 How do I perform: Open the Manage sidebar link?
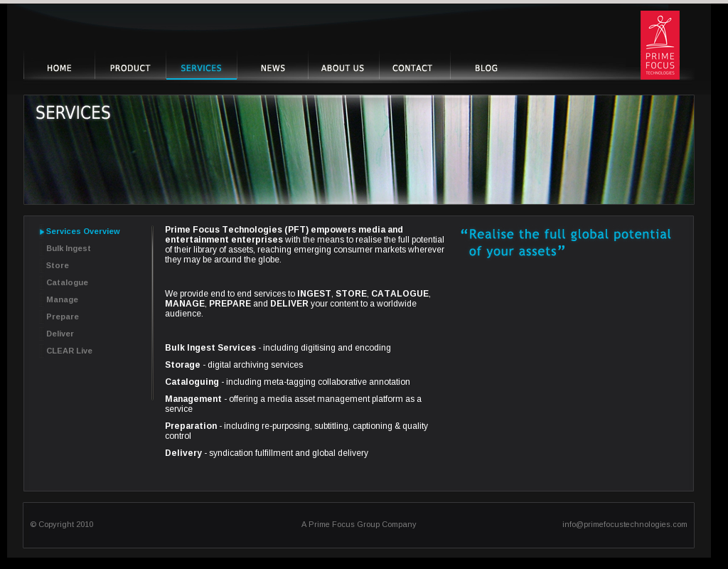(63, 299)
